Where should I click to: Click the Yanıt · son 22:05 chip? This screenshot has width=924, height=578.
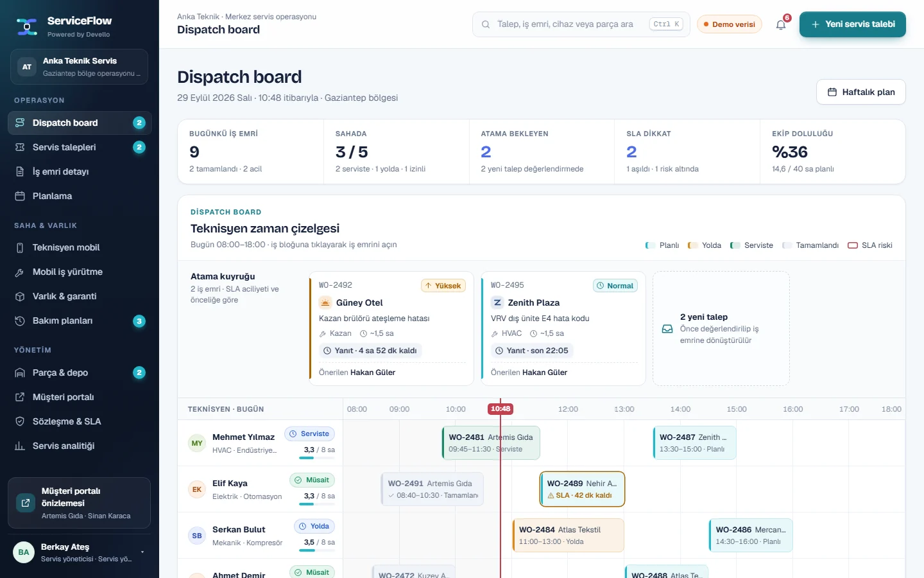(x=532, y=351)
